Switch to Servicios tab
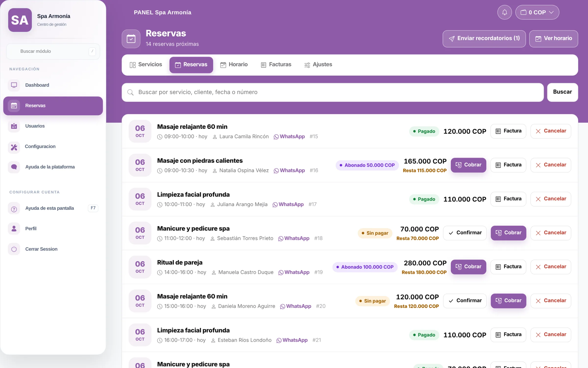This screenshot has height=368, width=588. [x=146, y=65]
